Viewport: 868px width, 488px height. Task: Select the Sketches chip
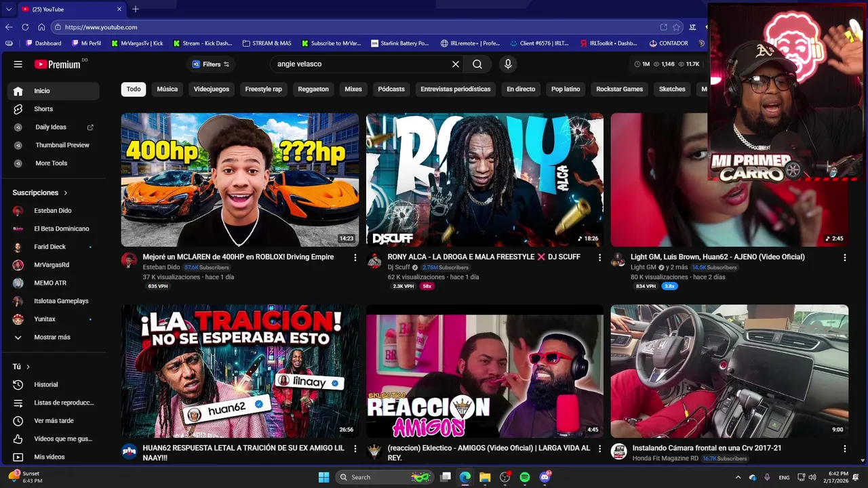coord(672,89)
